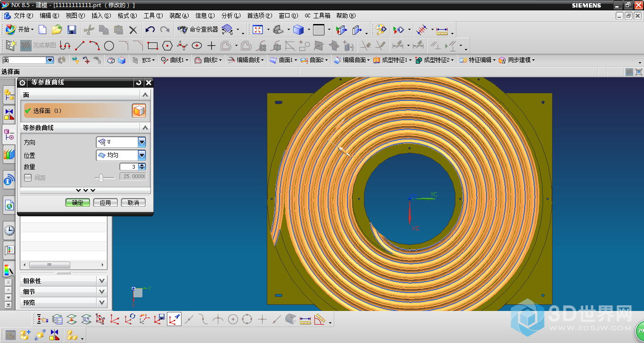Select the Line sketch tool
The image size is (644, 343).
pos(80,46)
